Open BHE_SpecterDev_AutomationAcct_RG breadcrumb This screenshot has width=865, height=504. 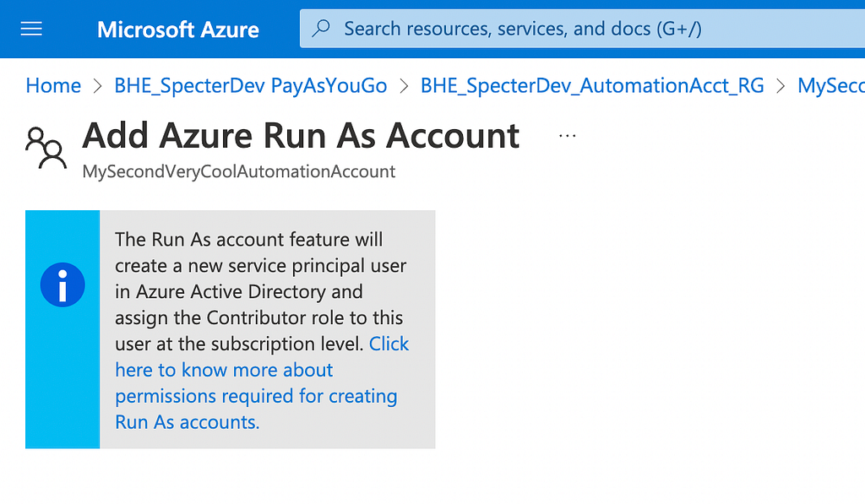[x=592, y=85]
